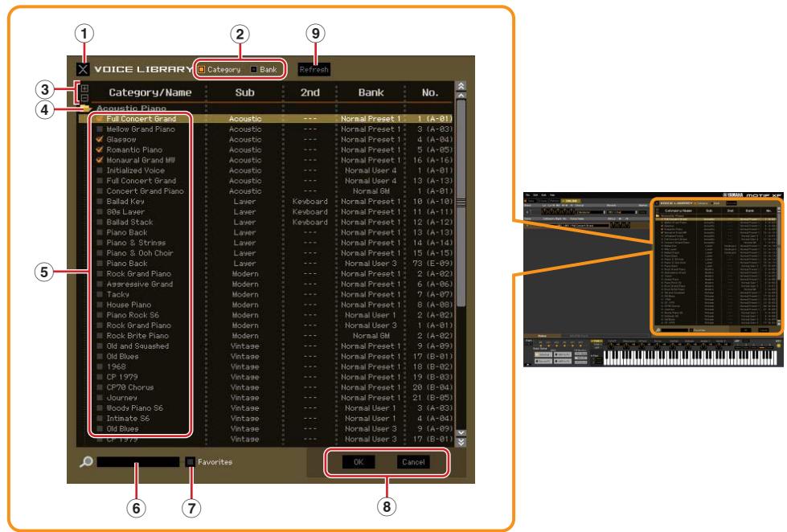Select voice "Rock Brite Piano"
The width and height of the screenshot is (787, 532).
pos(137,335)
